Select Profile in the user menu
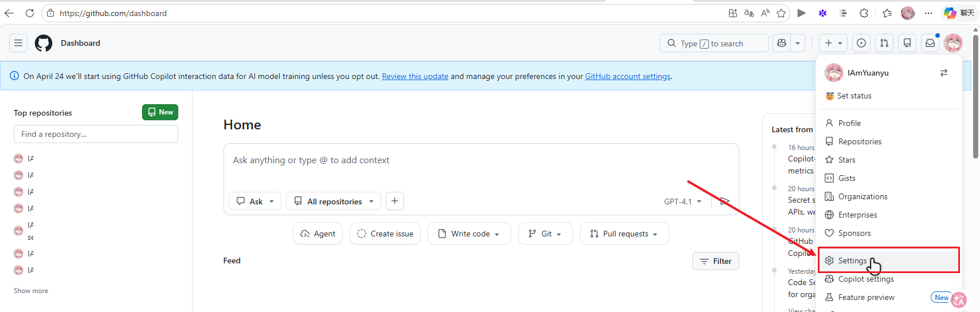980x312 pixels. [849, 123]
